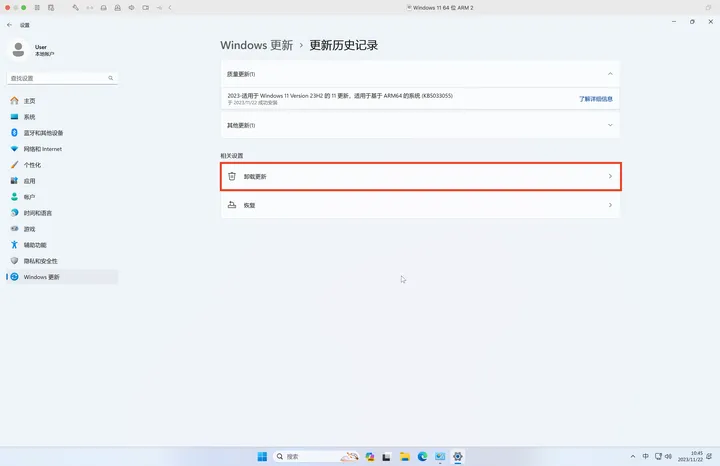Open 恢复 (Recovery) option
The image size is (720, 466).
[x=421, y=205]
